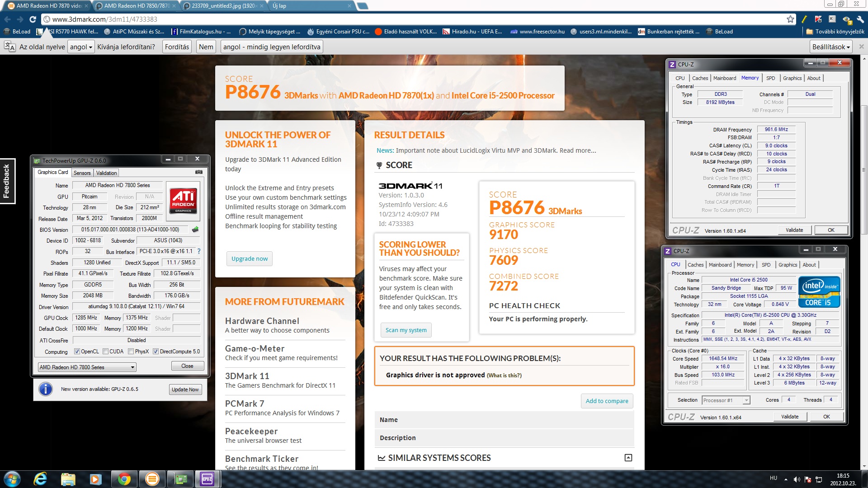
Task: Open the Beállítások dropdown
Action: (x=831, y=47)
